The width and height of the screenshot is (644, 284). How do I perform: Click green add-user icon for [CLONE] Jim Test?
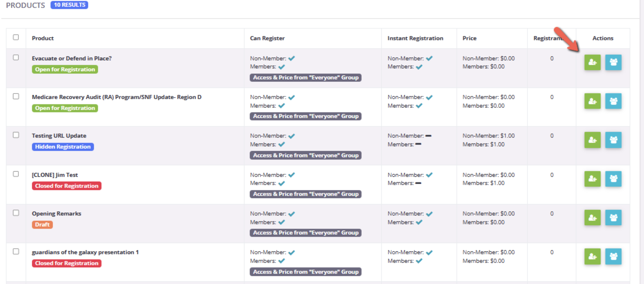pos(592,179)
